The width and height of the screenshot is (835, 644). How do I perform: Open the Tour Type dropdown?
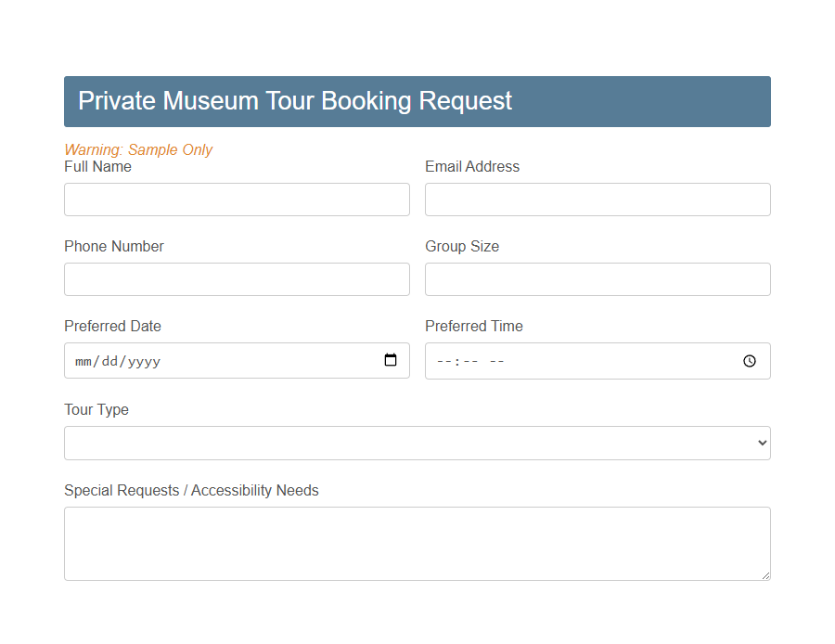coord(417,443)
